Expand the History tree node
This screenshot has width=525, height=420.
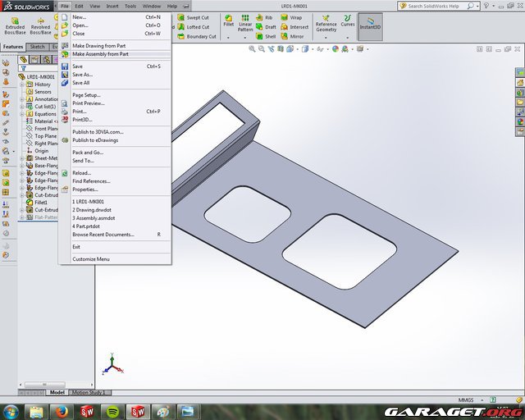22,84
